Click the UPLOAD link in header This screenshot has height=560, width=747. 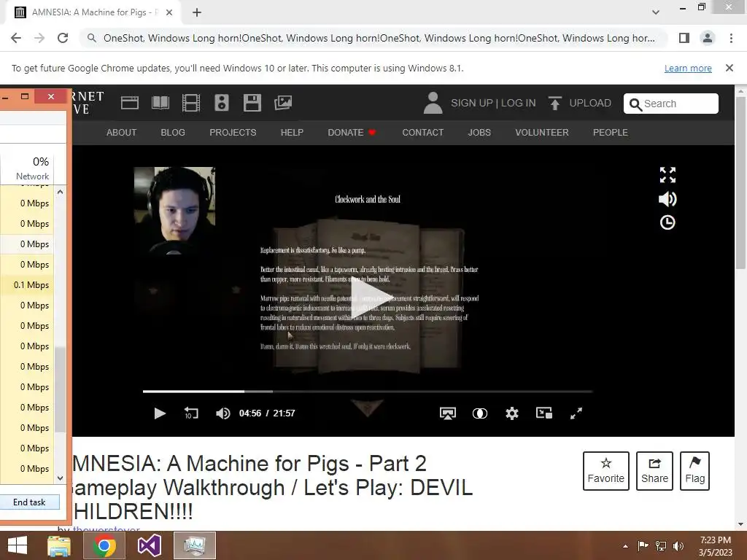(x=580, y=103)
